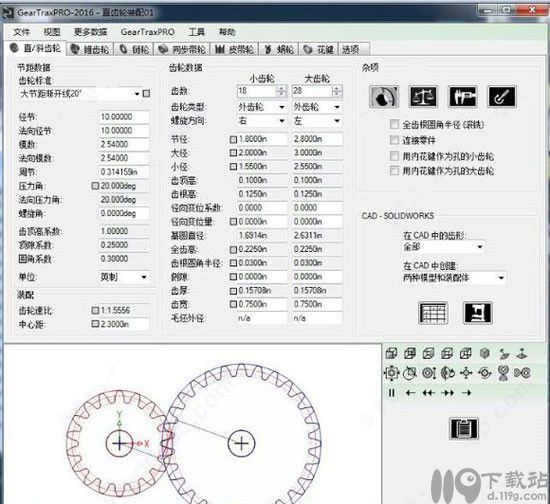The height and width of the screenshot is (504, 550).
Task: Switch to the 锥齿轮 tab
Action: click(x=90, y=49)
